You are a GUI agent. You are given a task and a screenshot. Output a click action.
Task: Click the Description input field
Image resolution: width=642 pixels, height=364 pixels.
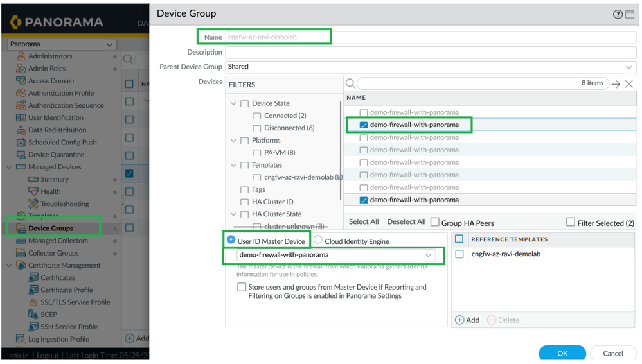pos(431,53)
